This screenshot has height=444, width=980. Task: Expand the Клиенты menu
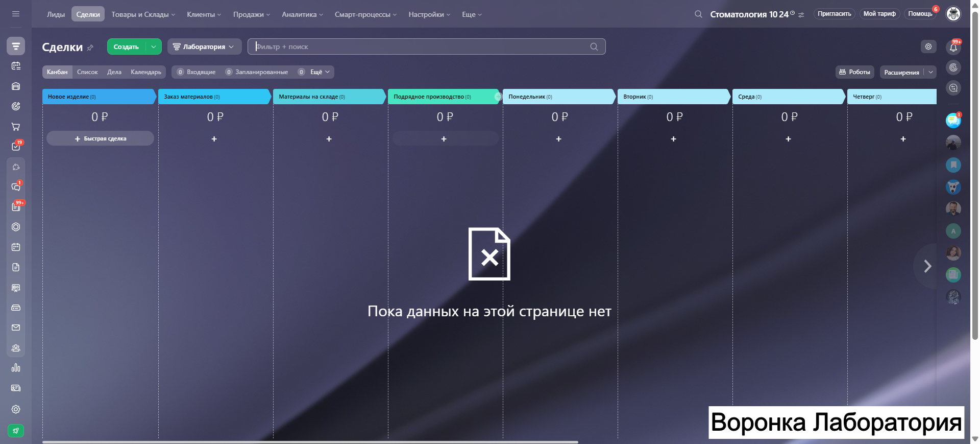pos(204,14)
